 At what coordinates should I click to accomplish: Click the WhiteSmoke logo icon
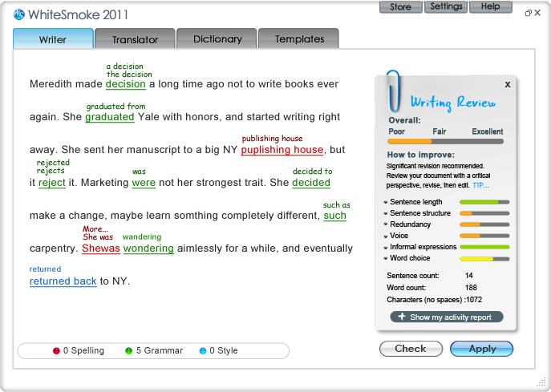[19, 14]
